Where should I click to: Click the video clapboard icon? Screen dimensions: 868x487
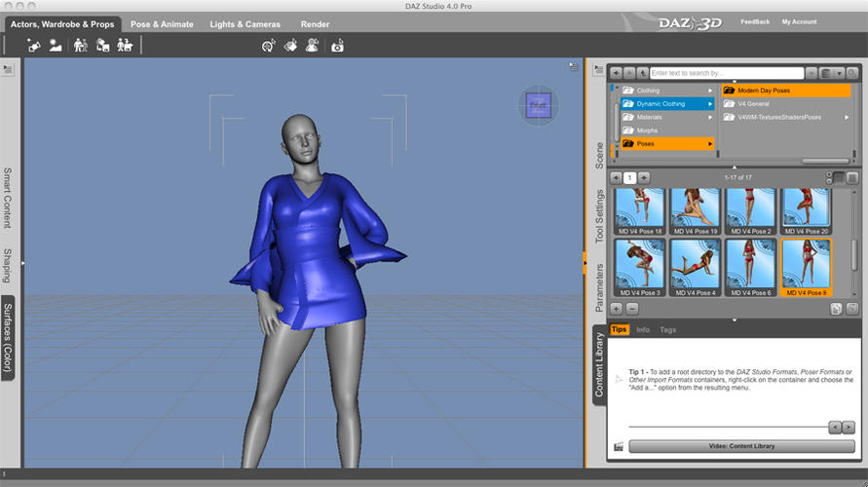(619, 447)
